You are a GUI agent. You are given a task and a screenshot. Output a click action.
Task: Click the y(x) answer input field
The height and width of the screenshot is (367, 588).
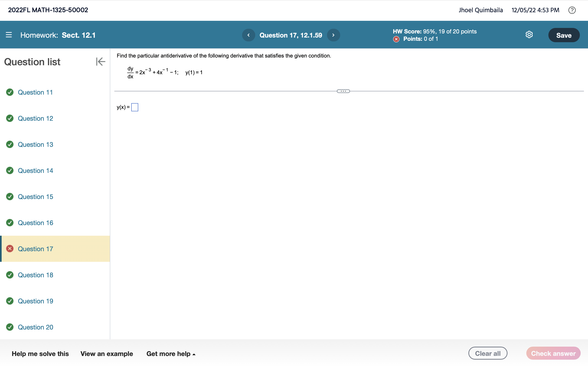pos(135,107)
